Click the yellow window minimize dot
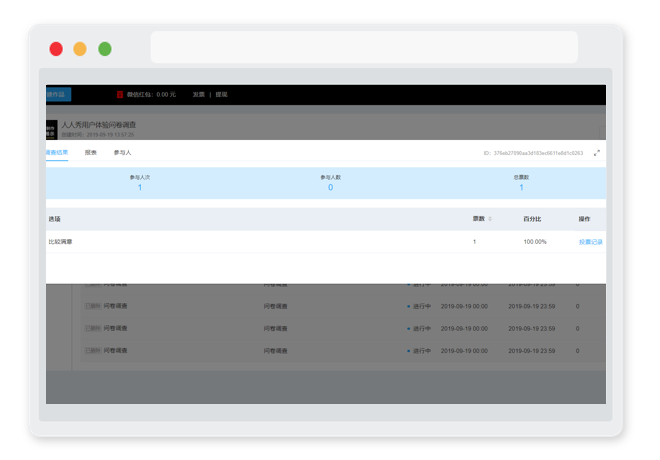Image resolution: width=660 pixels, height=460 pixels. [80, 49]
